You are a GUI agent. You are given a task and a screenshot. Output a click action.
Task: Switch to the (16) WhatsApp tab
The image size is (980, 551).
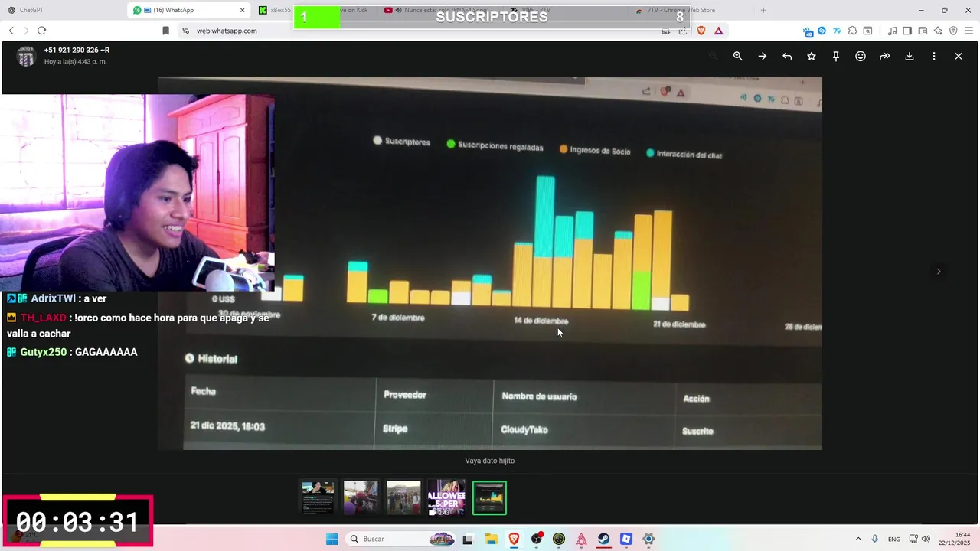click(x=188, y=10)
